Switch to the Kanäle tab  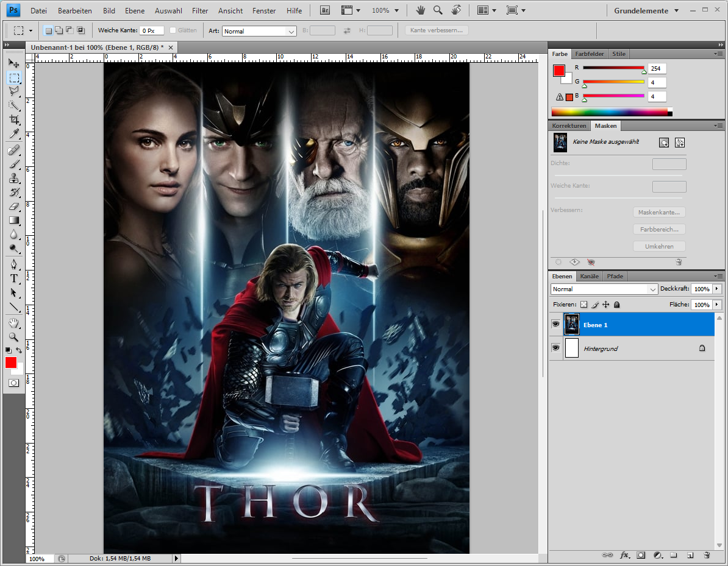click(589, 276)
